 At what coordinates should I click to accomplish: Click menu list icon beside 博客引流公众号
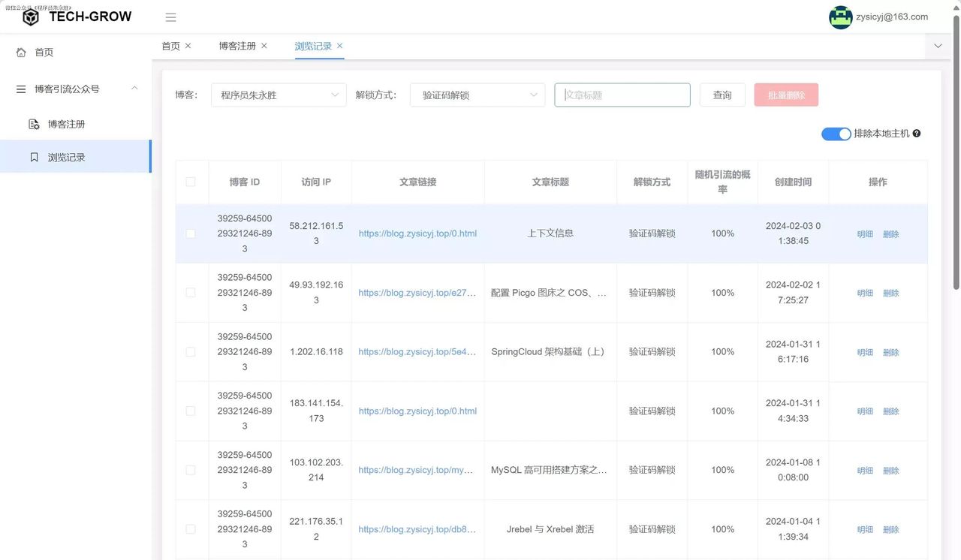pyautogui.click(x=21, y=89)
